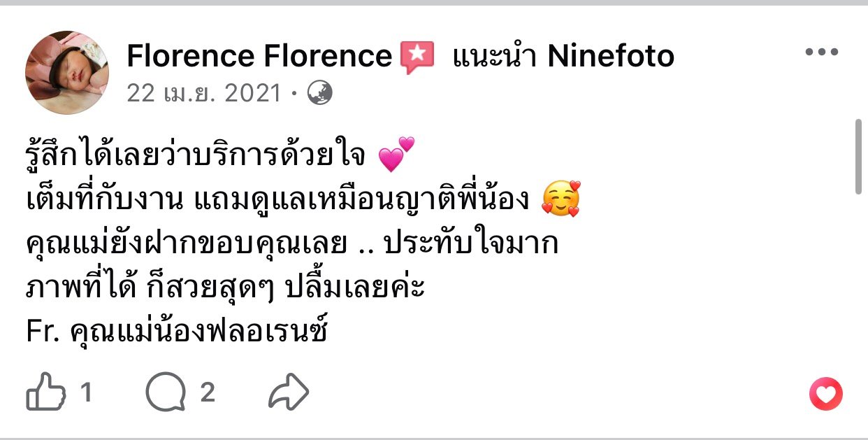
Task: Click the red heart reaction icon
Action: 826,395
